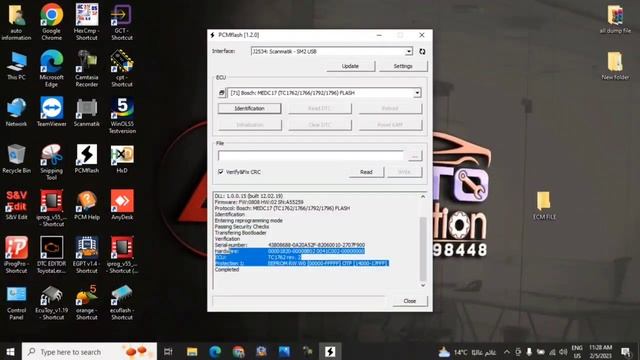Click the Completed log line
The image size is (640, 360).
click(x=227, y=269)
